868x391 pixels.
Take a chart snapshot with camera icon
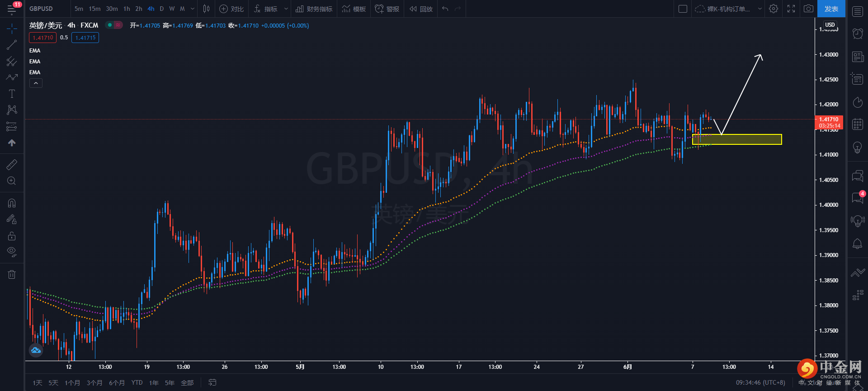click(x=808, y=9)
